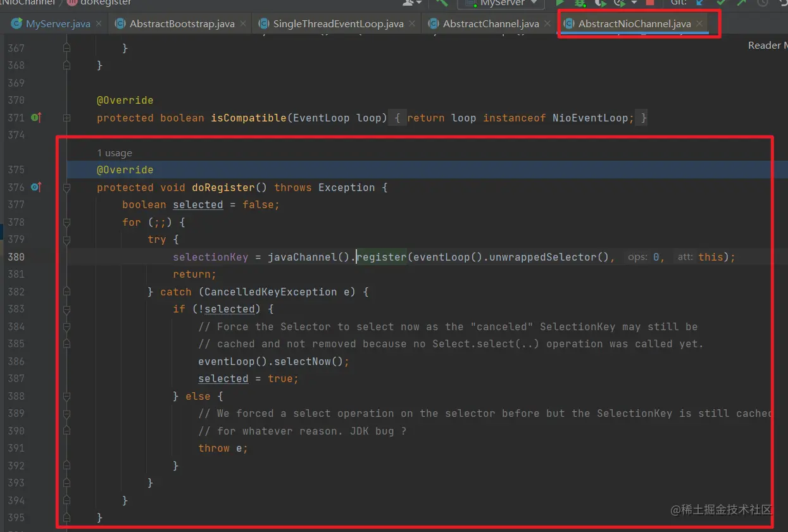The width and height of the screenshot is (788, 532).
Task: Click the '1 usage' hint above doRegister
Action: coord(115,153)
